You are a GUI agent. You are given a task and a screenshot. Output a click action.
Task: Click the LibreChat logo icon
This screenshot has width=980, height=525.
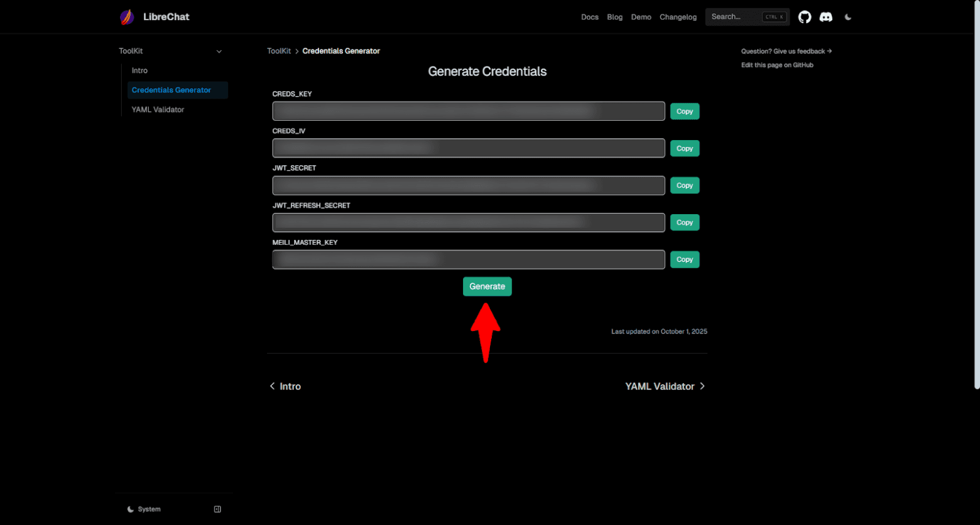tap(127, 17)
